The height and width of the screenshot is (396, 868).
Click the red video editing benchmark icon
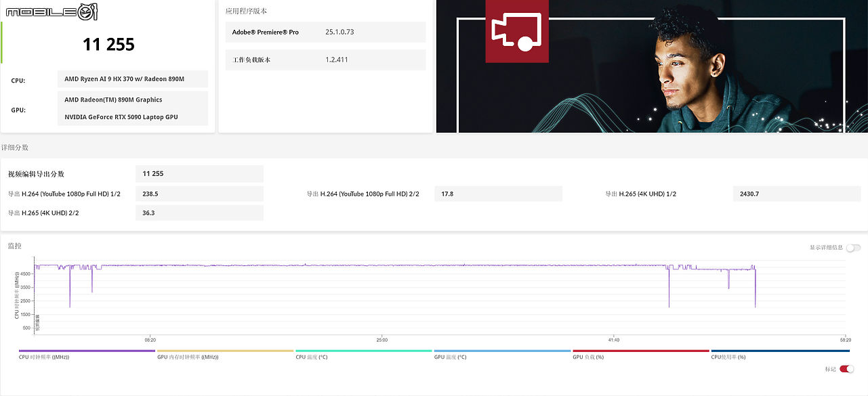[x=517, y=31]
